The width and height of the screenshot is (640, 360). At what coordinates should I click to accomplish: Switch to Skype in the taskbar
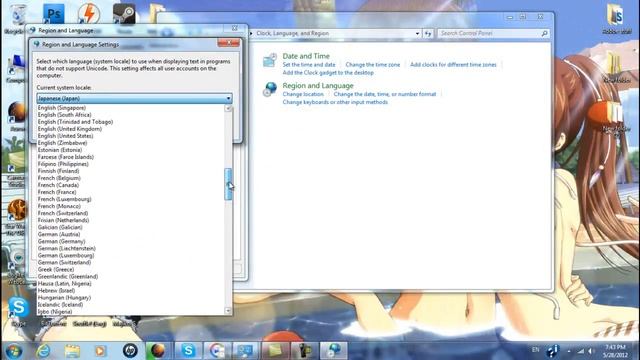tap(188, 351)
